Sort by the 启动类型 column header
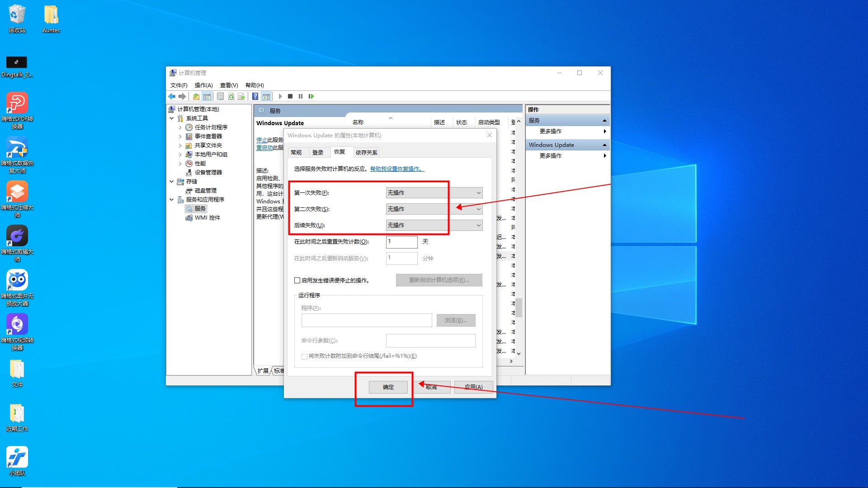Screen dimensions: 868x488 coord(489,122)
